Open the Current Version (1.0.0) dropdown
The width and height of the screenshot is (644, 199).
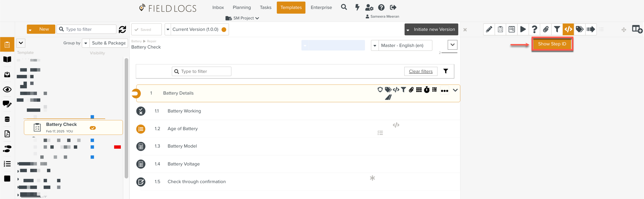pos(197,29)
